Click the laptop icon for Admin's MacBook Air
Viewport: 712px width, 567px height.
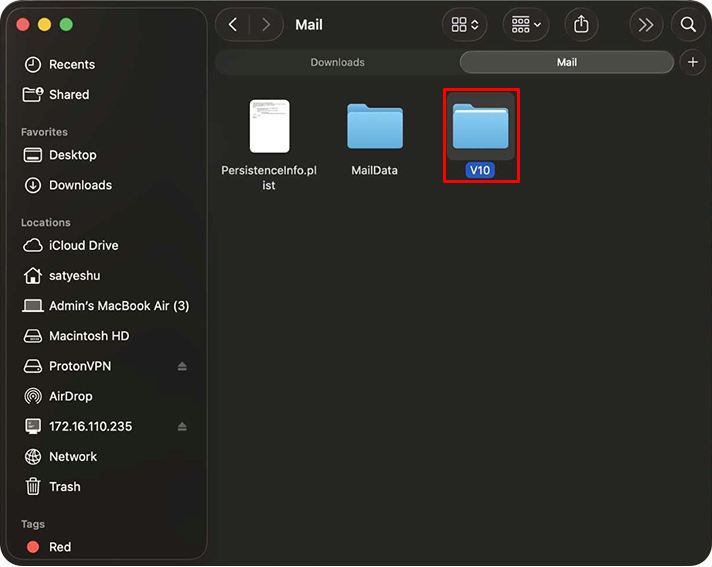(x=33, y=306)
